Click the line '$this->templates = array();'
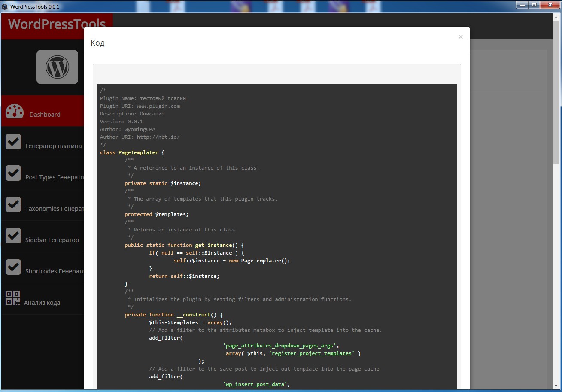 (x=191, y=322)
